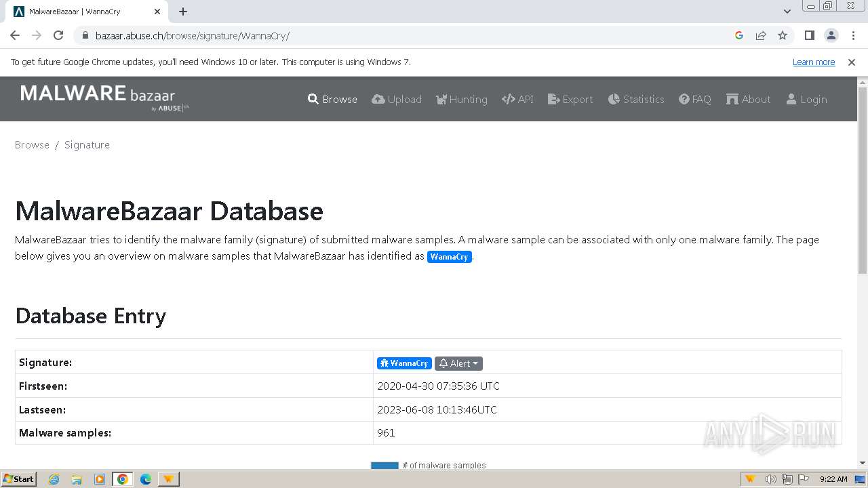Click the Chrome taskbar icon

coord(123,479)
